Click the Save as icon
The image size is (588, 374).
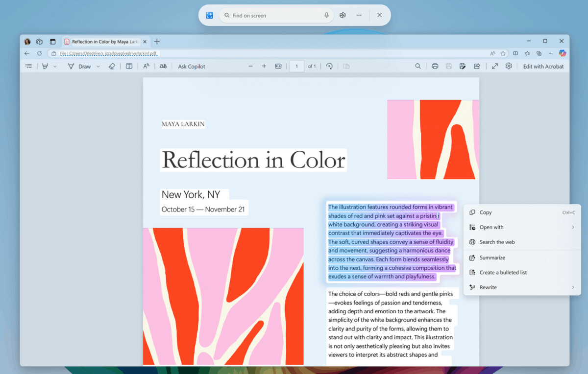point(462,66)
